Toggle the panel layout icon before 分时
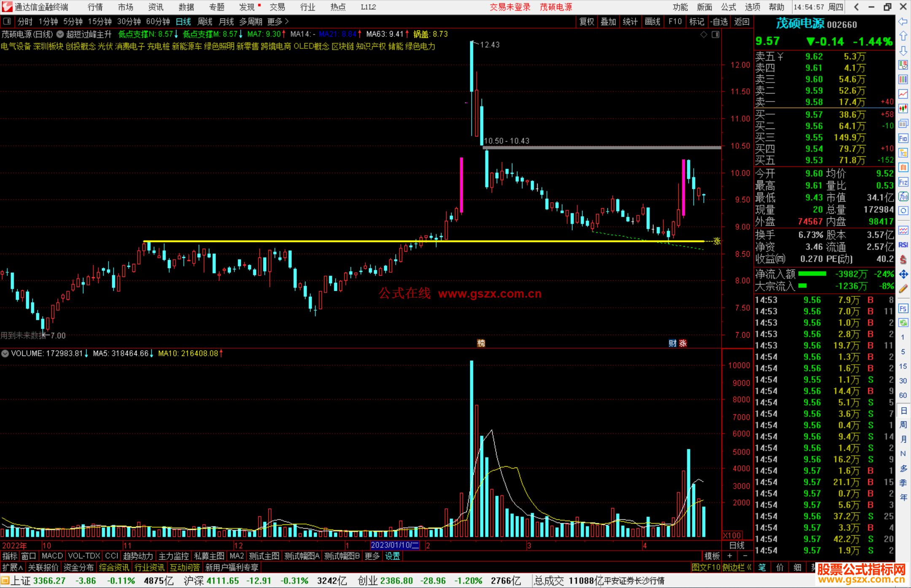This screenshot has width=911, height=588. click(x=7, y=21)
